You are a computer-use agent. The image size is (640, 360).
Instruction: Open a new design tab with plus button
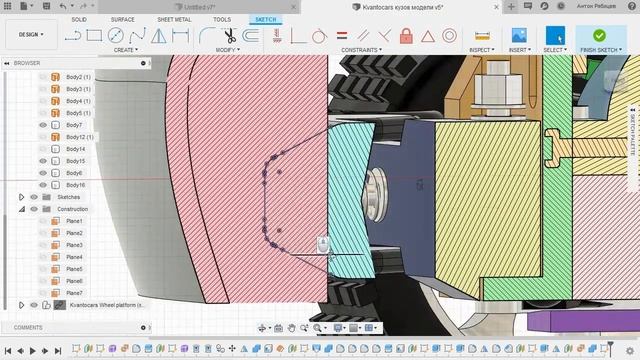pyautogui.click(x=511, y=6)
